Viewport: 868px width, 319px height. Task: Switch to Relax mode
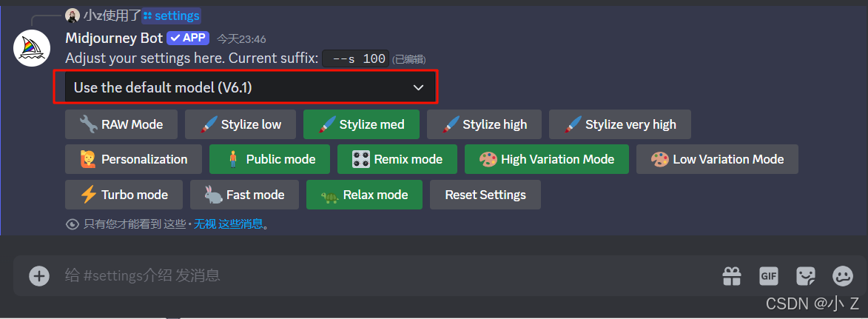[x=364, y=195]
